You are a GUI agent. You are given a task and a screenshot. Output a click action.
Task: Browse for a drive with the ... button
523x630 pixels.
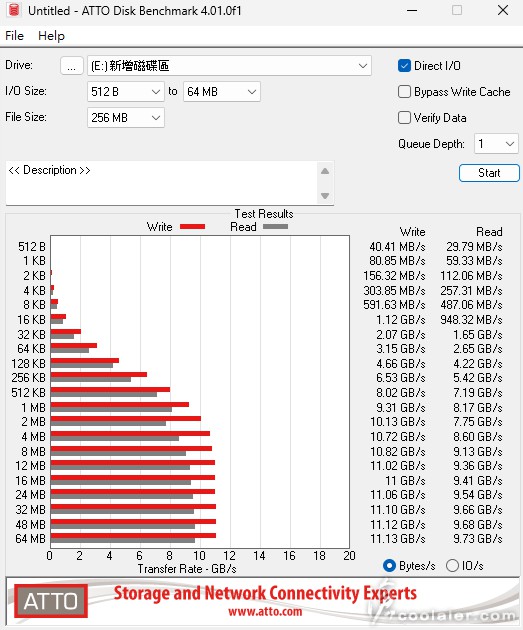click(x=72, y=65)
